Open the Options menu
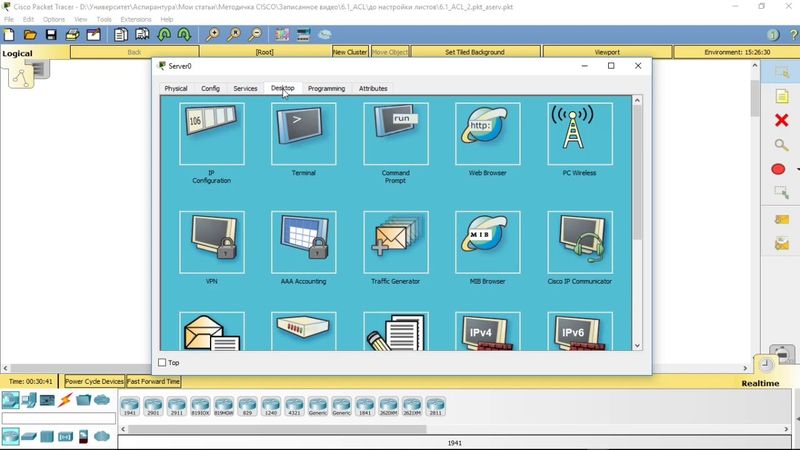Screen dimensions: 800x450 point(54,19)
